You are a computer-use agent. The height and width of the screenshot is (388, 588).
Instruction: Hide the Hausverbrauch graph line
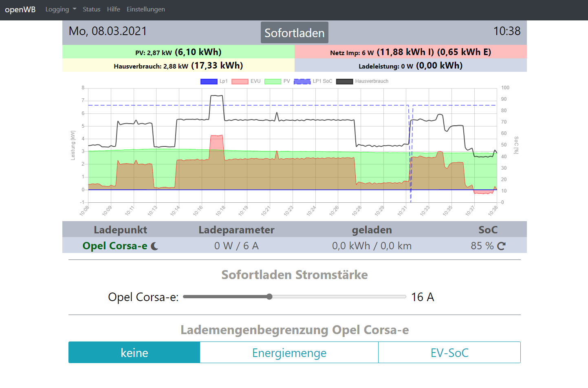tap(344, 82)
